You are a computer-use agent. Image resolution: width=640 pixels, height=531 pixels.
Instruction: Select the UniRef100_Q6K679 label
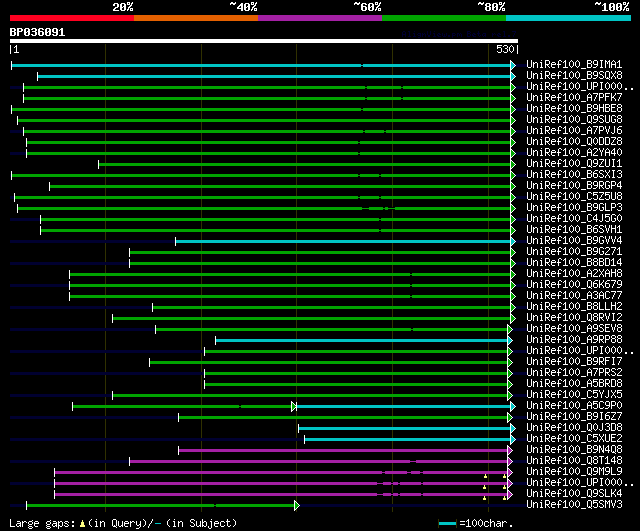coord(574,285)
